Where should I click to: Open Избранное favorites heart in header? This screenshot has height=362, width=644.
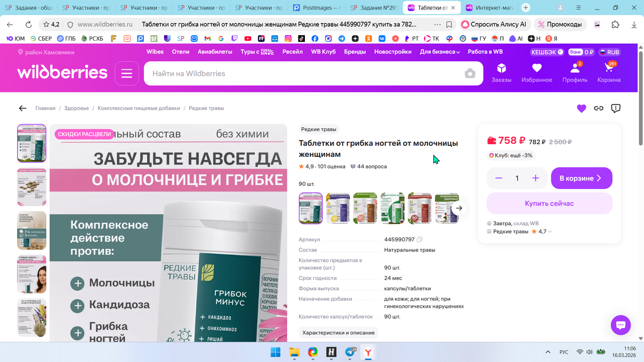tap(537, 73)
